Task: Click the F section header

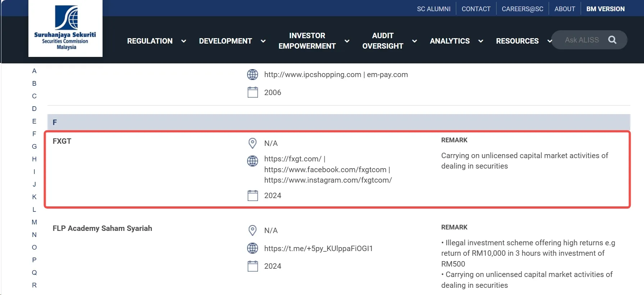Action: 339,122
